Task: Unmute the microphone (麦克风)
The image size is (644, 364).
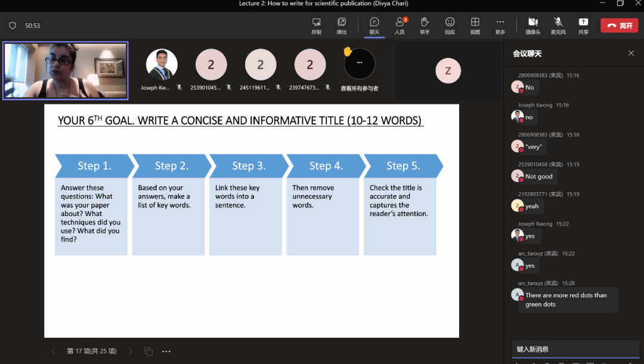Action: [x=558, y=25]
